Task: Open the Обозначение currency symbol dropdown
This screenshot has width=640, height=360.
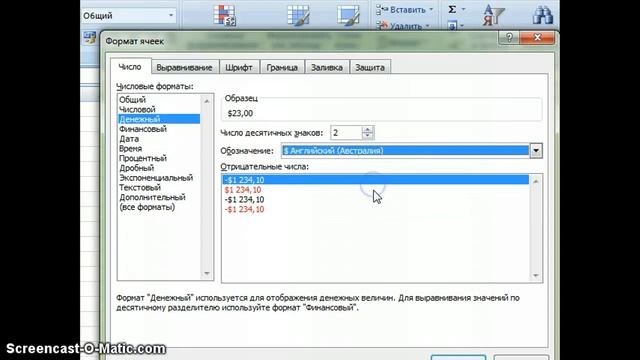Action: (x=536, y=151)
